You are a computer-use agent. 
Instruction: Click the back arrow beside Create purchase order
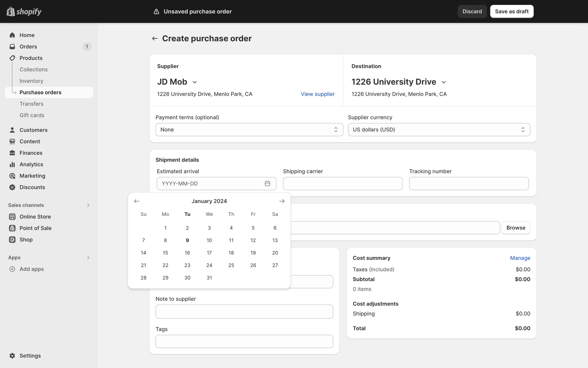coord(155,38)
